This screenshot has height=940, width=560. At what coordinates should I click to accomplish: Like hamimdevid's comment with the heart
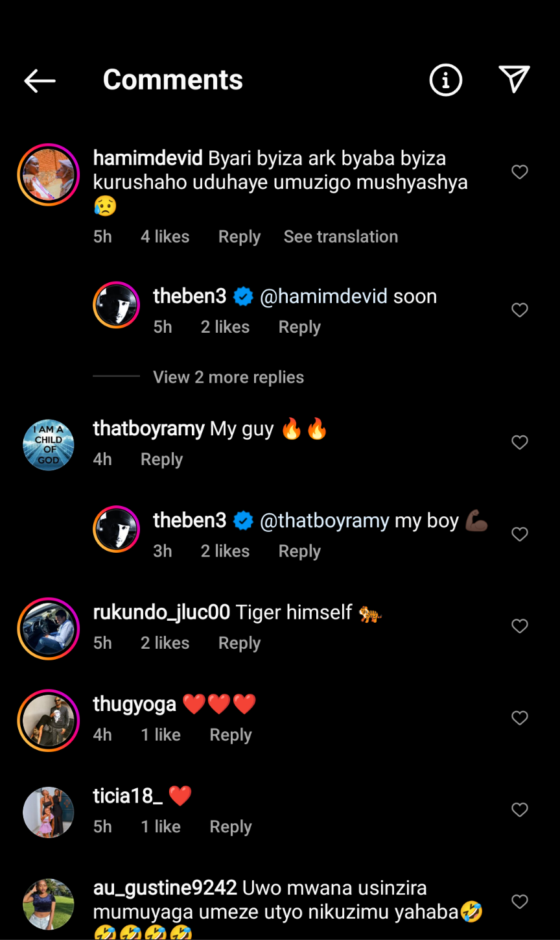click(520, 172)
